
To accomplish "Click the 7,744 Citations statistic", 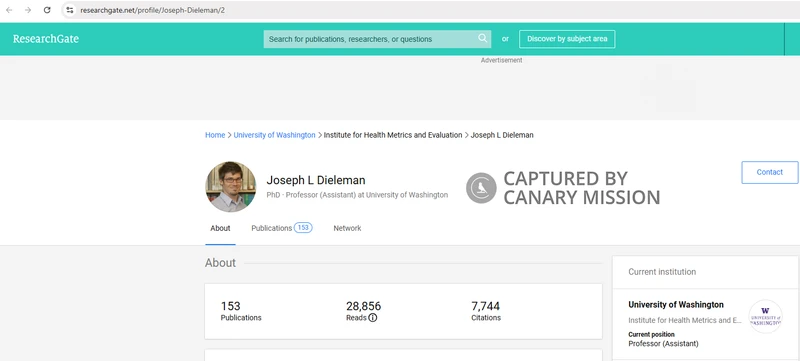I will point(486,311).
